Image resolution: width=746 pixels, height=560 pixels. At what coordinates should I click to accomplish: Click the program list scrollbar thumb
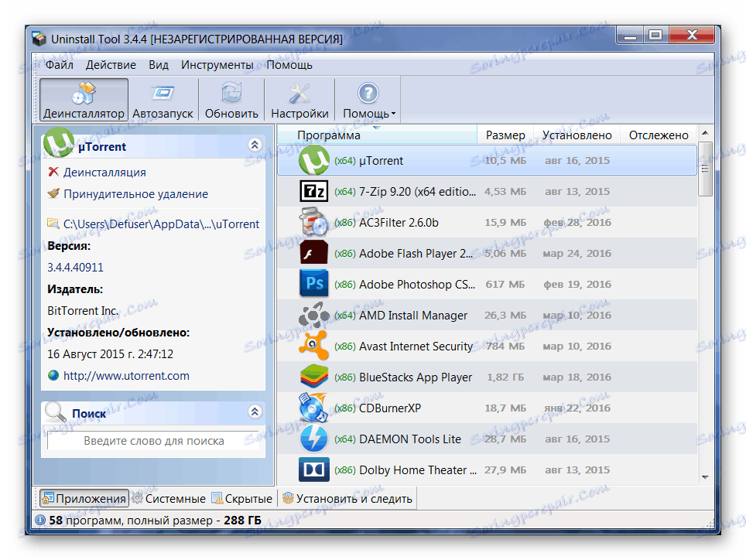click(x=705, y=169)
